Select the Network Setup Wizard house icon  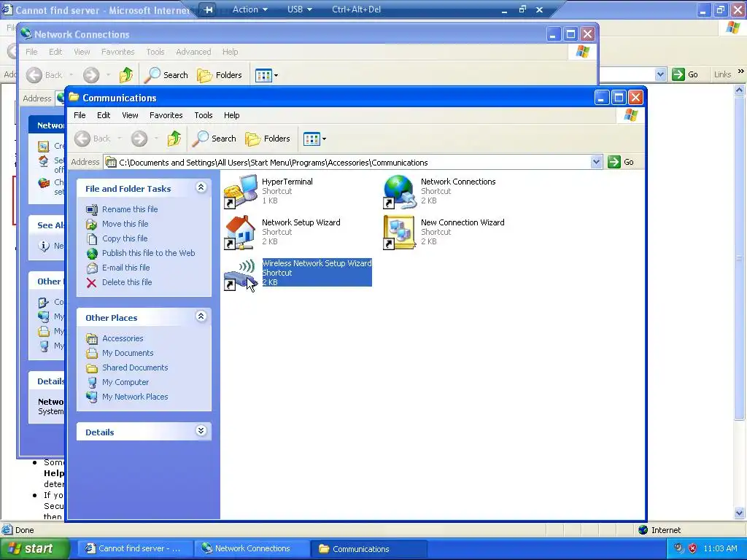tap(241, 233)
